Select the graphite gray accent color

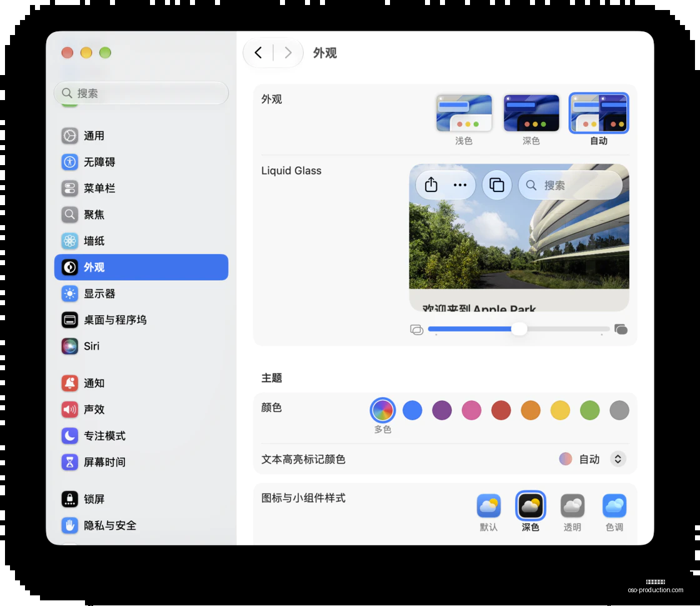[619, 410]
